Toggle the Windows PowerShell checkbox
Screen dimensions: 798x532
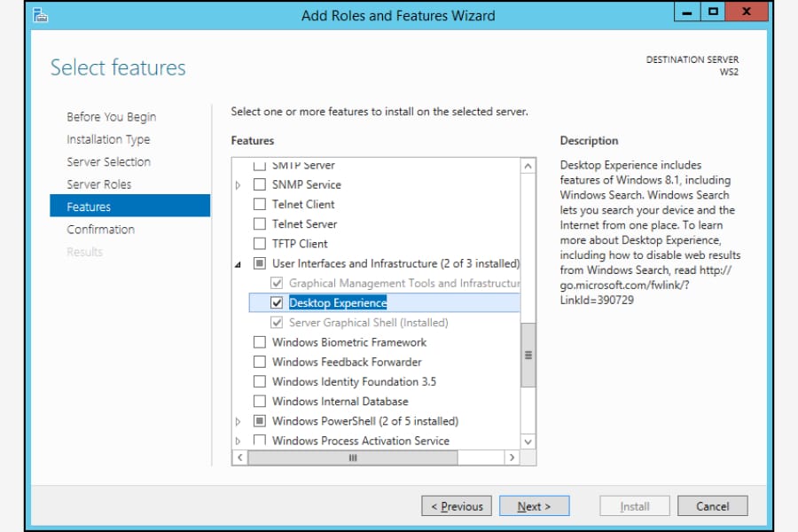(260, 421)
